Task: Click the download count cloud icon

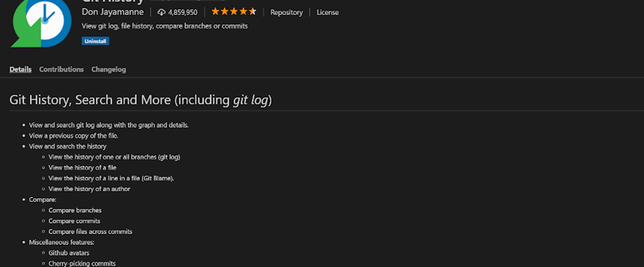Action: tap(161, 12)
